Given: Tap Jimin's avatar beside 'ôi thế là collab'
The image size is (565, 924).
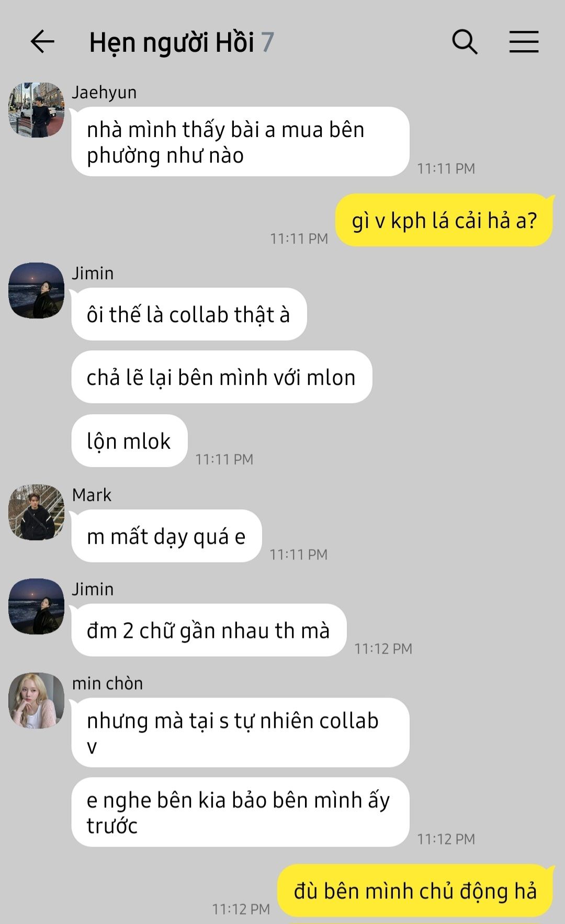Looking at the screenshot, I should pos(36,290).
